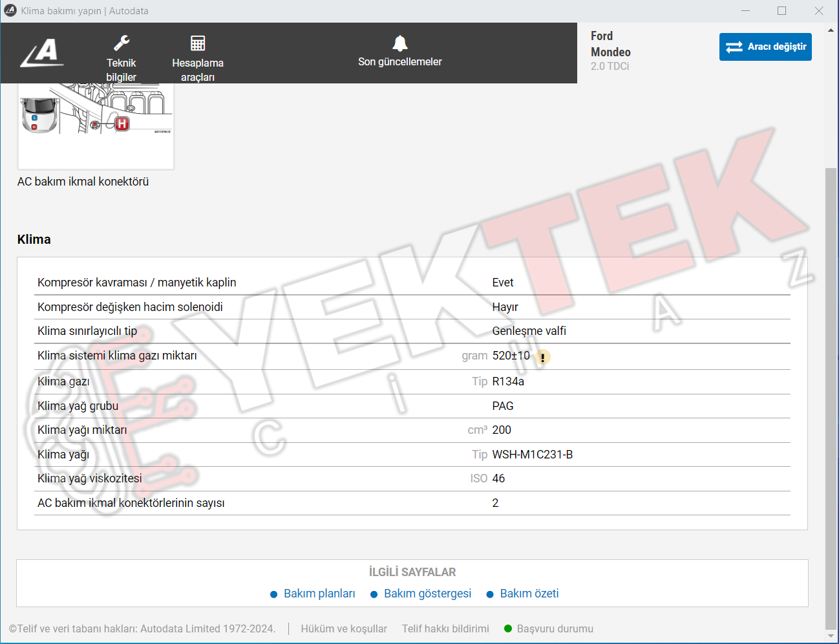The image size is (839, 644).
Task: Open Telif hakkı bildirimi footer link
Action: pos(445,628)
